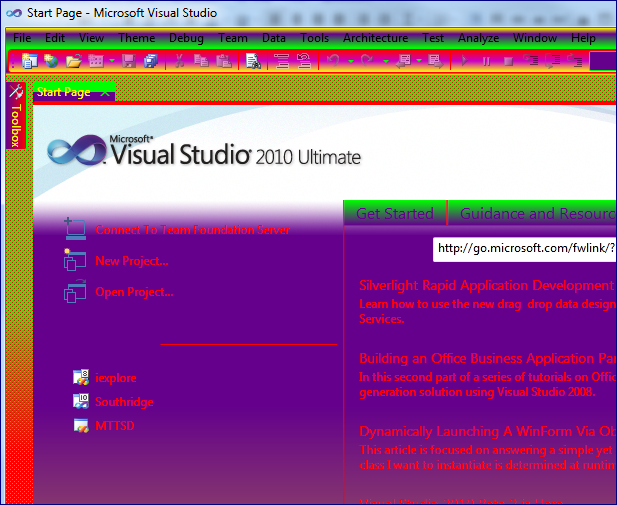Click the Open File folder icon
Screen dimensions: 617x505
coord(74,61)
